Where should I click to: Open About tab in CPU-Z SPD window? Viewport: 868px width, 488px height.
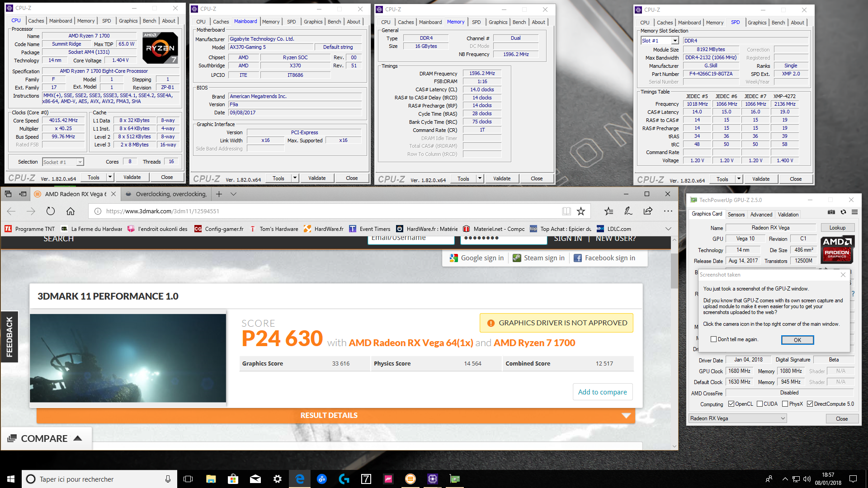point(797,23)
